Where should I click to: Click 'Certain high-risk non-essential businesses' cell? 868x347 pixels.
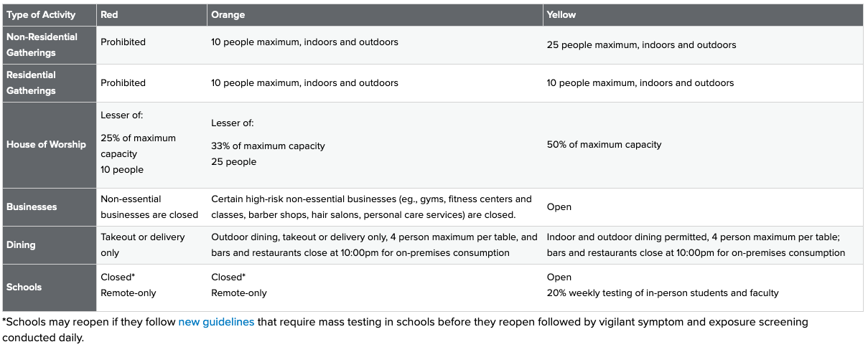point(371,206)
